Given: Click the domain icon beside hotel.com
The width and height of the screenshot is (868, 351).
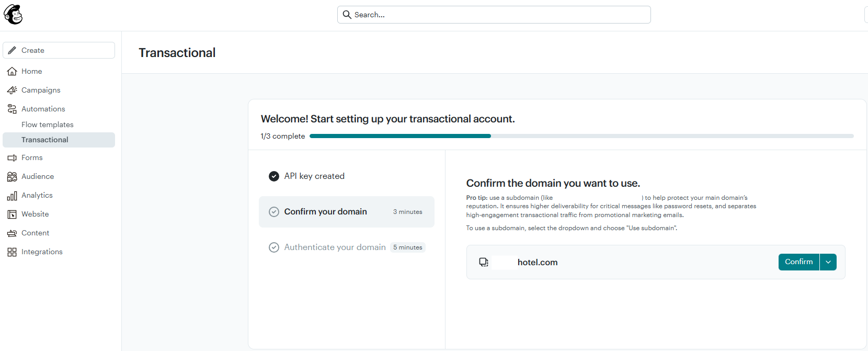Looking at the screenshot, I should (x=484, y=262).
